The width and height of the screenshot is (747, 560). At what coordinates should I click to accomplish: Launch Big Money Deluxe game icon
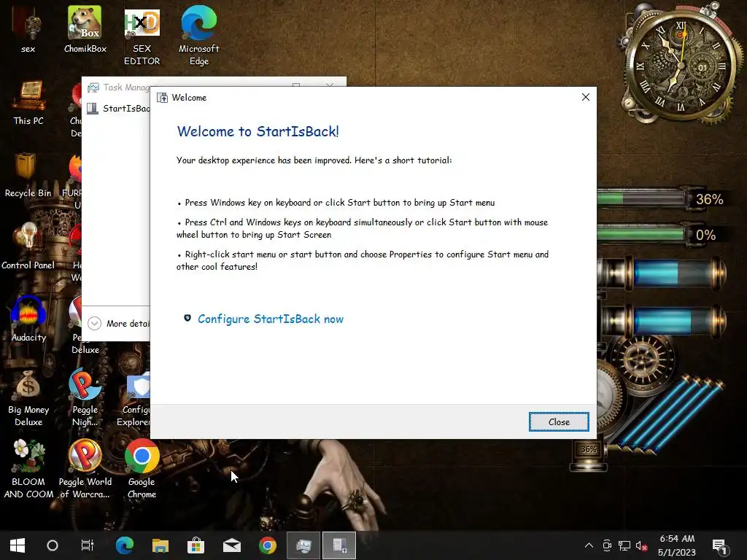28,398
